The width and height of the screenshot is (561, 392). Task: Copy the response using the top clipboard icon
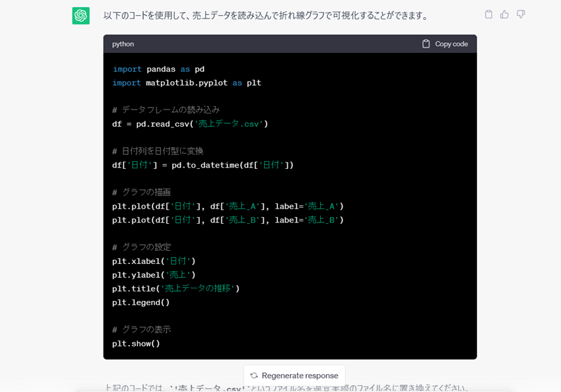point(488,15)
